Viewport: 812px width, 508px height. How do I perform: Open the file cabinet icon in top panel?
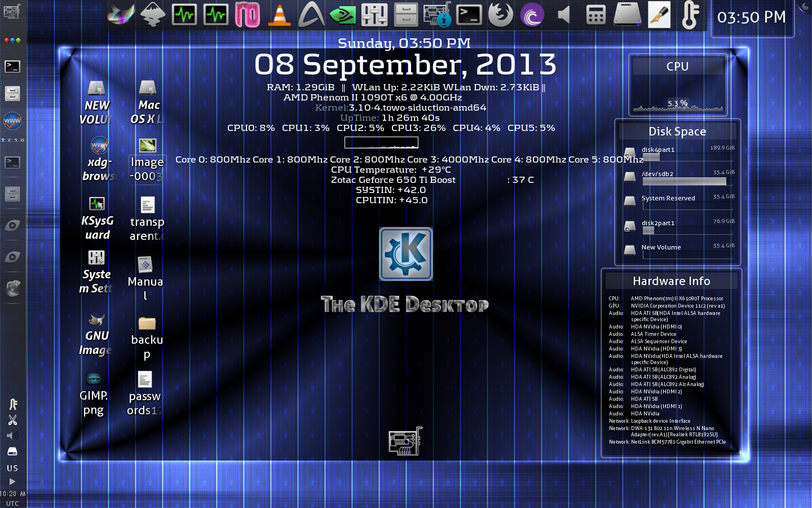tap(406, 15)
